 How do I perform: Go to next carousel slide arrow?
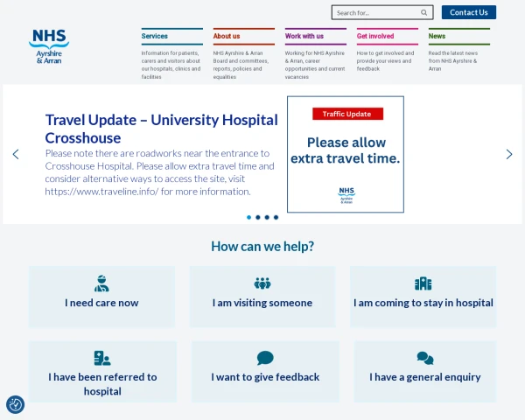click(509, 154)
